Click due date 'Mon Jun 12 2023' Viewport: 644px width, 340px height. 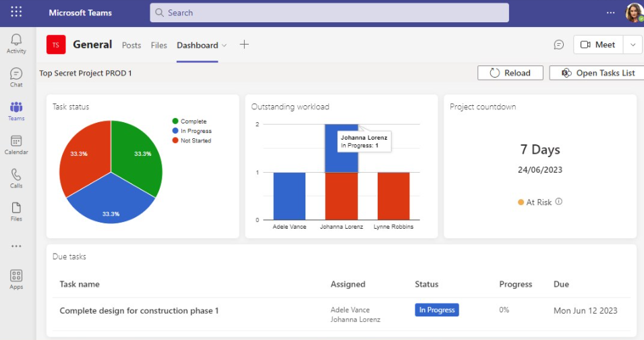tap(585, 310)
